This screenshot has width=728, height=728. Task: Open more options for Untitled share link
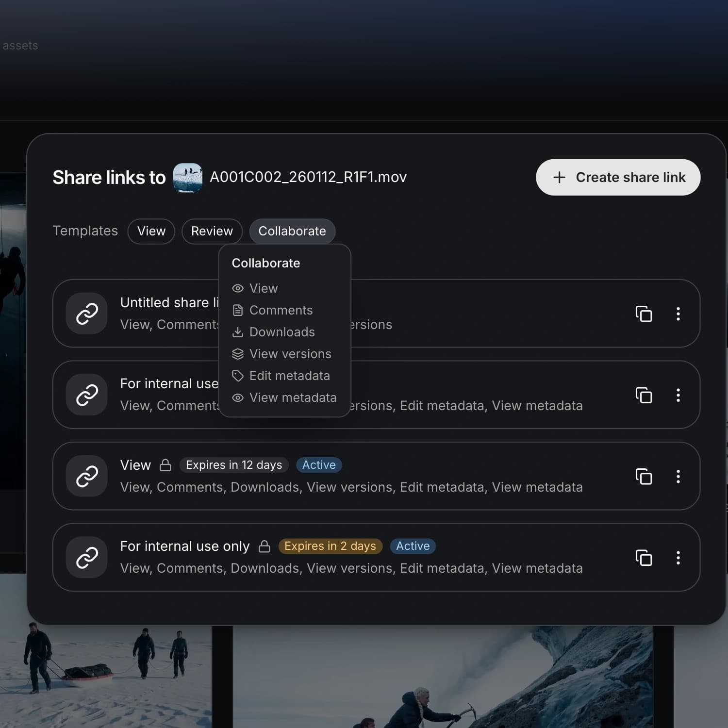coord(678,314)
